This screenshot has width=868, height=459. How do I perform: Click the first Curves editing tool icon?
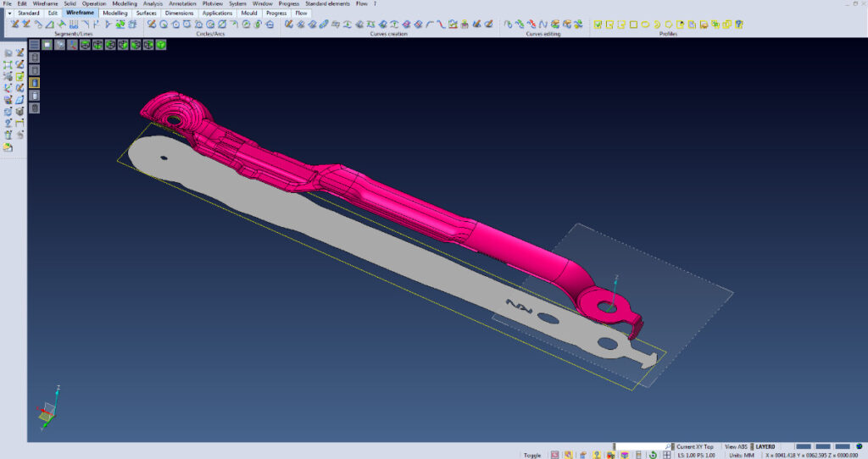tap(508, 25)
